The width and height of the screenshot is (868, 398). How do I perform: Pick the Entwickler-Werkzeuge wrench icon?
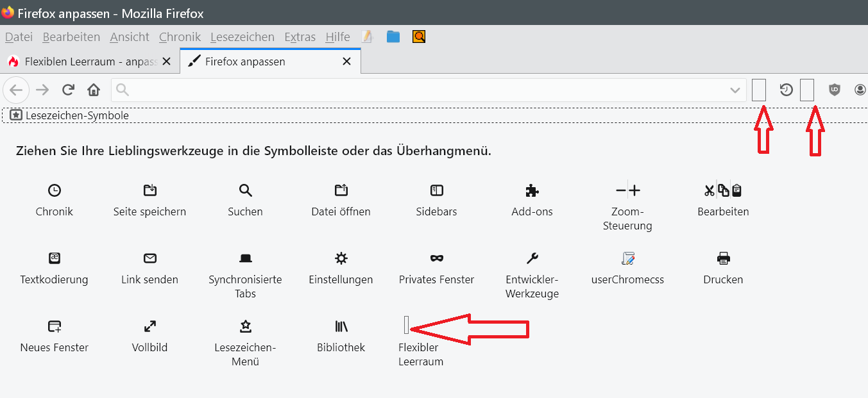(x=532, y=258)
